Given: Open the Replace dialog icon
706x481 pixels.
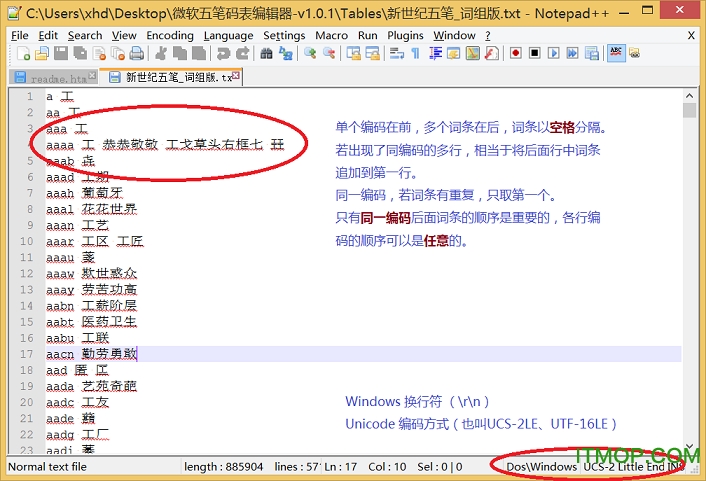Looking at the screenshot, I should (285, 54).
